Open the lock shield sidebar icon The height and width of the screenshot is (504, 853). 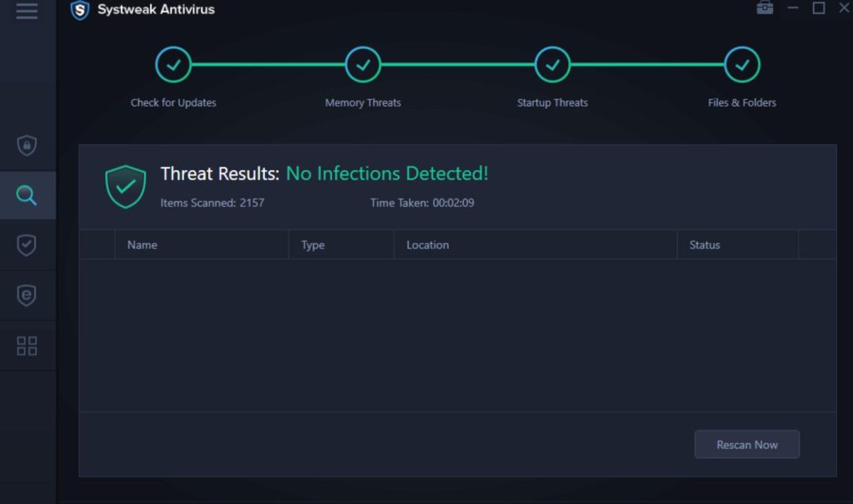coord(27,145)
